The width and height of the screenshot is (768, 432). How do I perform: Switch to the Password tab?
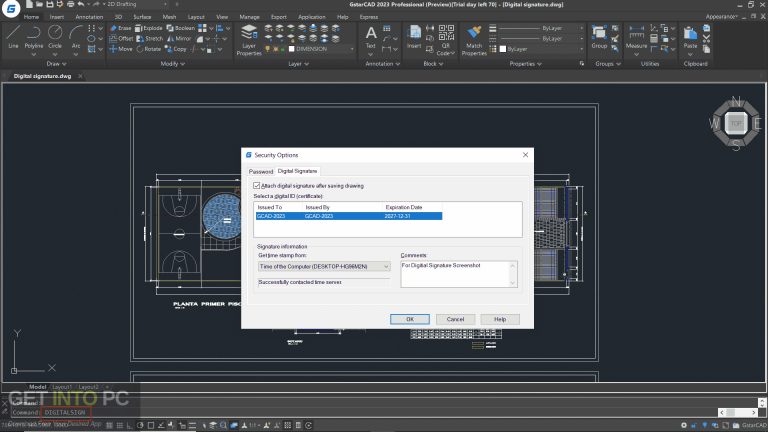click(260, 172)
